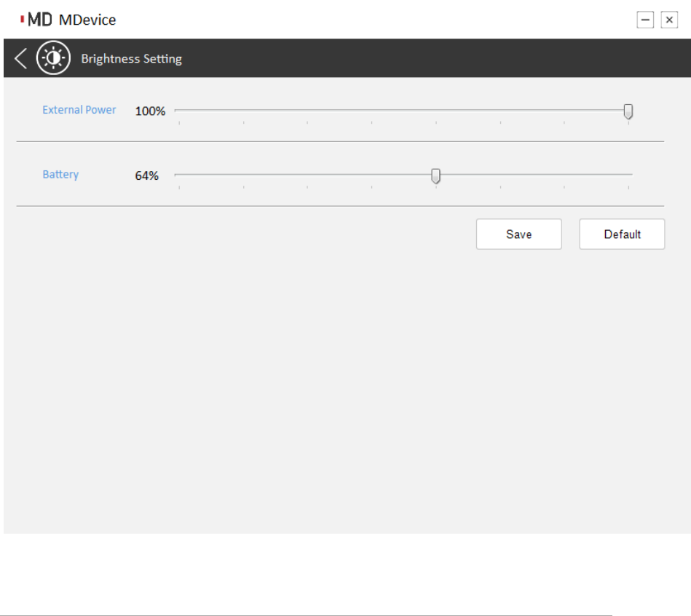Reset brightness with Default button
Viewport: 691px width, 616px height.
622,234
